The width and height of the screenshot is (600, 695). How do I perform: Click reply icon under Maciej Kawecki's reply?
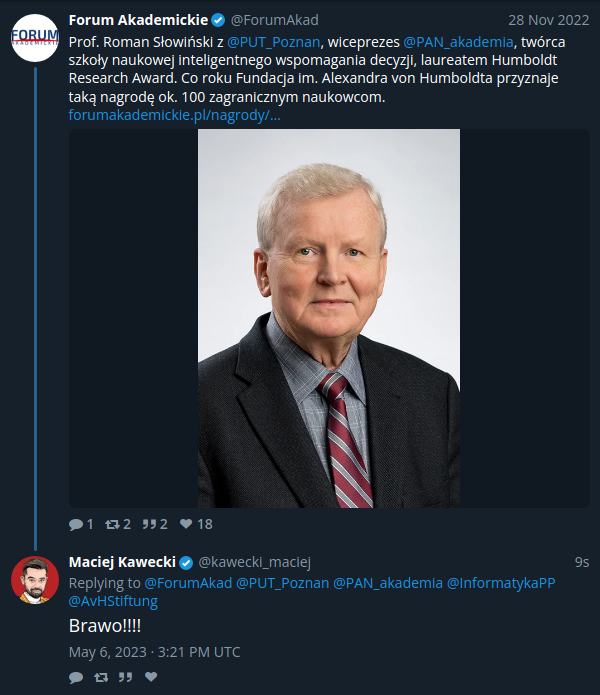pyautogui.click(x=76, y=677)
